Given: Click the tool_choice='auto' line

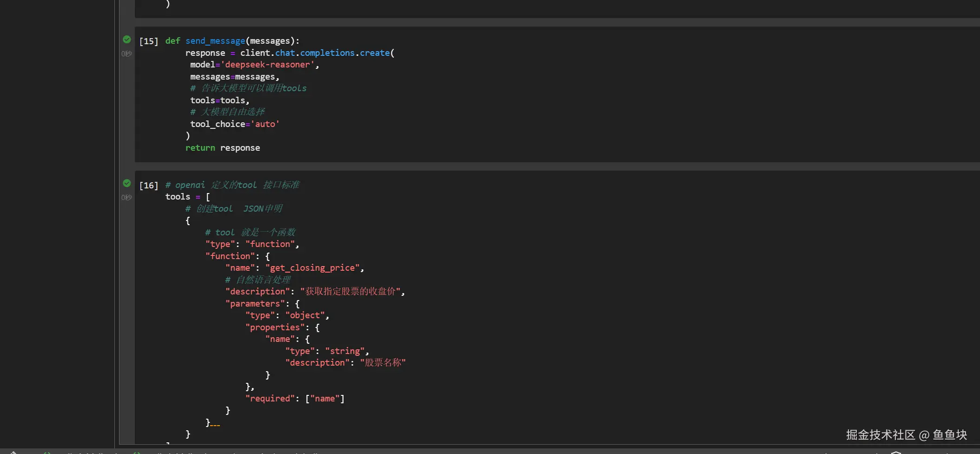Looking at the screenshot, I should point(235,124).
